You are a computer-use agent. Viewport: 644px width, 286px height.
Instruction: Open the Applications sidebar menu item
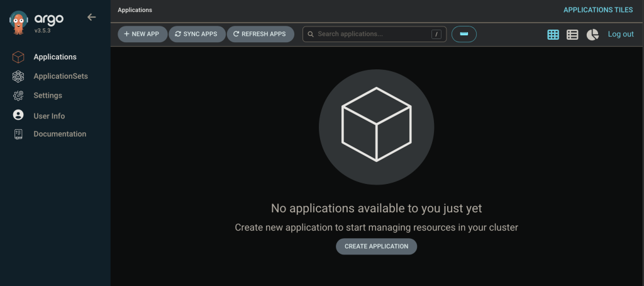point(55,57)
